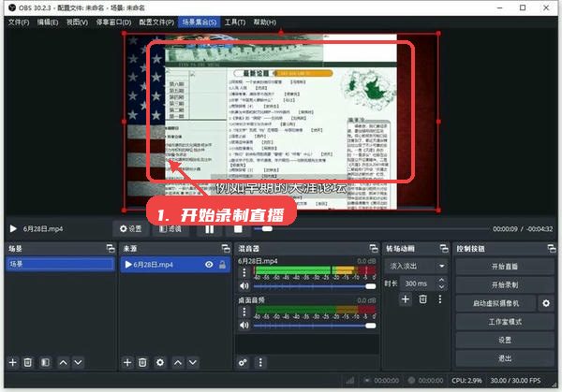Viewport: 562px width, 392px height.
Task: Open virtual camera settings gear
Action: (546, 303)
